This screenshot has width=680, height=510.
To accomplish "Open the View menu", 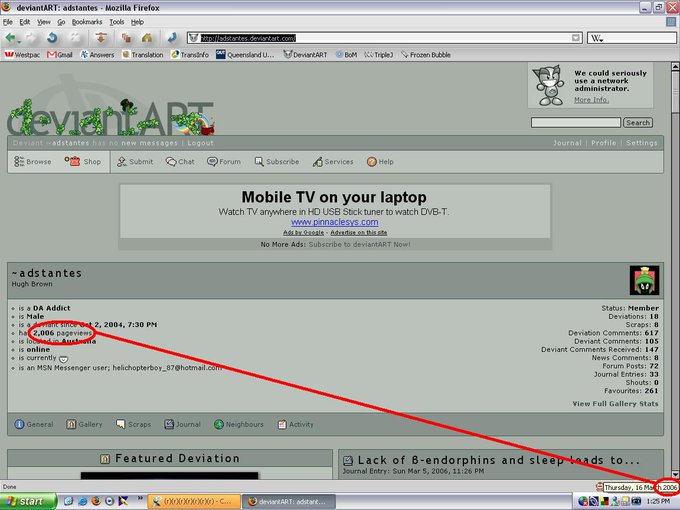I will [43, 22].
